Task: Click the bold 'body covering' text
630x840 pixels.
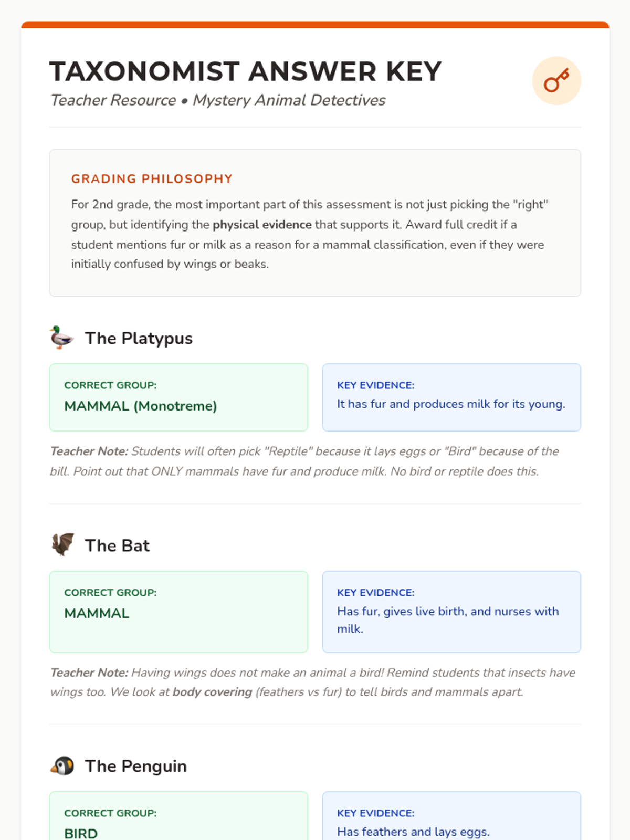Action: [x=213, y=692]
